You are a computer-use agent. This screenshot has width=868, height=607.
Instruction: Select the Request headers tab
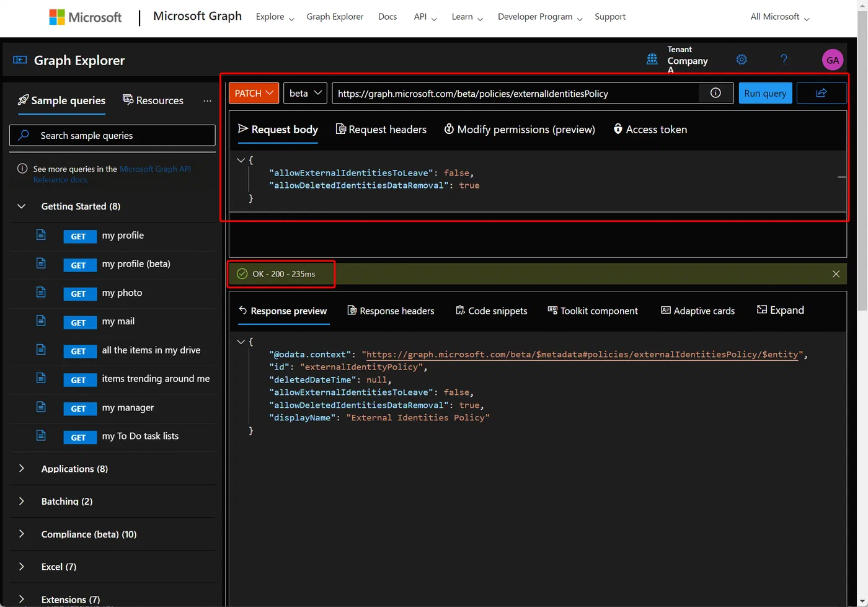[381, 129]
